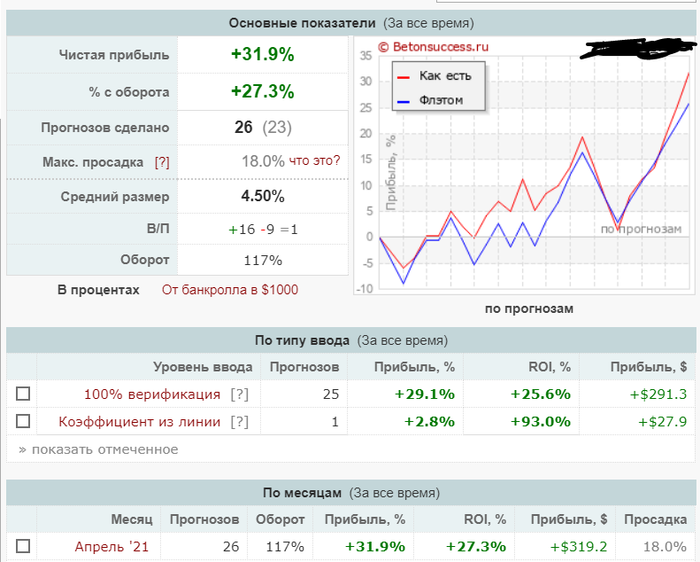Click the 117% Оборот value in main table
This screenshot has height=562, width=700.
(262, 260)
